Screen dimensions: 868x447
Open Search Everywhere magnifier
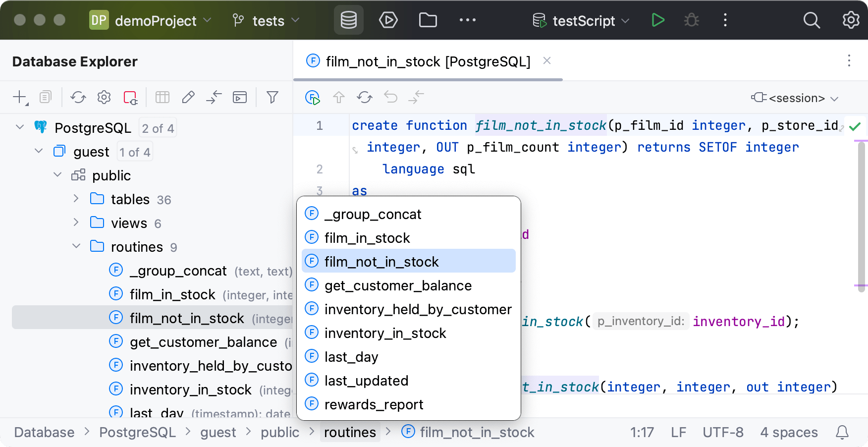[811, 20]
